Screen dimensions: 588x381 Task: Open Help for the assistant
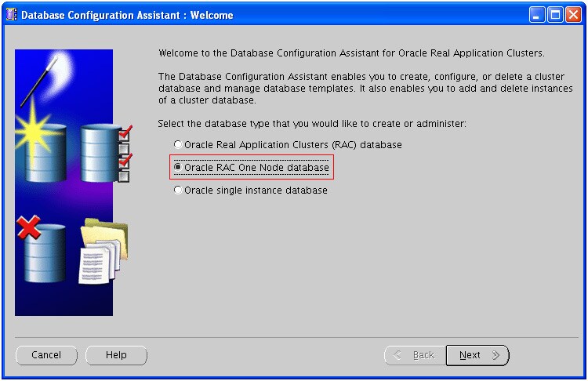pyautogui.click(x=116, y=355)
